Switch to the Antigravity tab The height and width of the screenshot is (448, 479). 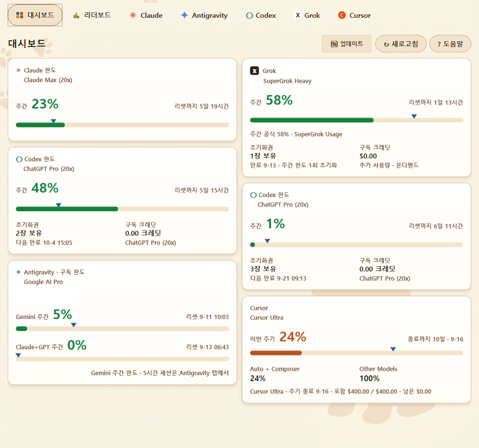click(204, 15)
